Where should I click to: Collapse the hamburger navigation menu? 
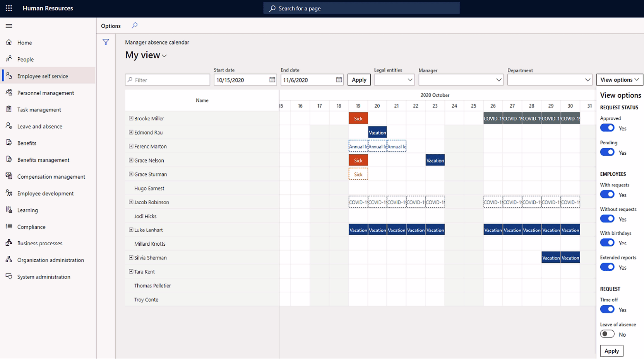point(9,26)
